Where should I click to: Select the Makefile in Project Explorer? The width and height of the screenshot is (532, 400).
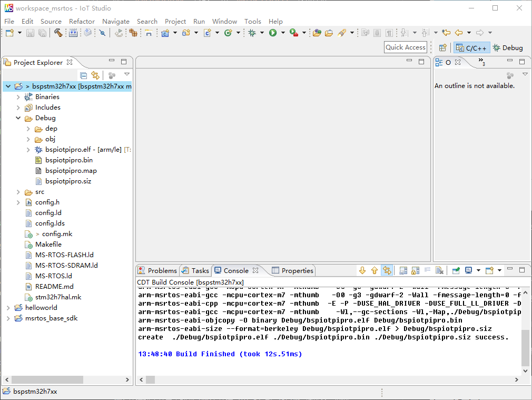pos(48,245)
